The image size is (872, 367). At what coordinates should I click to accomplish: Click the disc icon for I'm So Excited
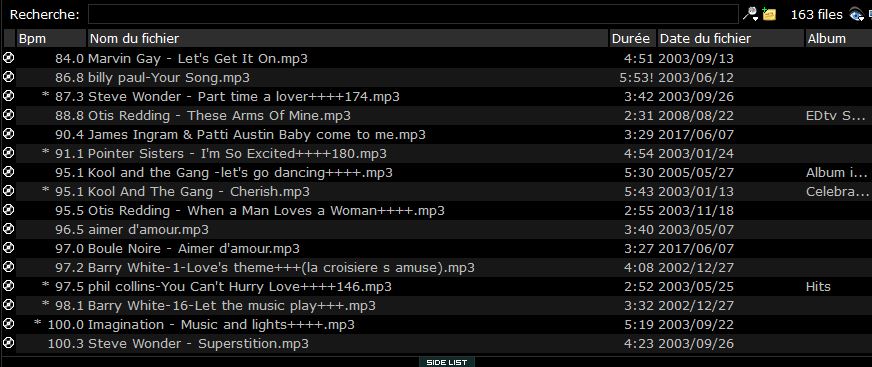(8, 153)
